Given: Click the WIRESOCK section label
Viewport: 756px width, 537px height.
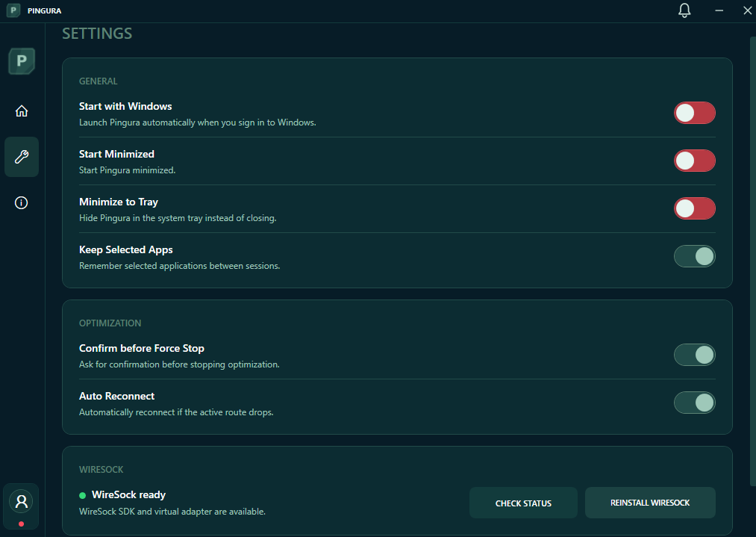Looking at the screenshot, I should point(101,470).
